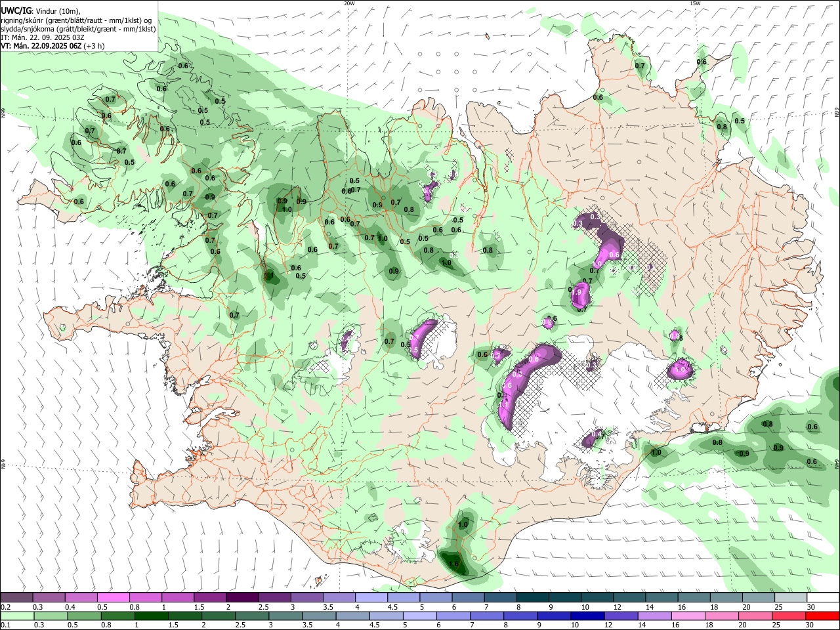Click the "Vindur (10m)" title text
The image size is (840, 630).
56,11
